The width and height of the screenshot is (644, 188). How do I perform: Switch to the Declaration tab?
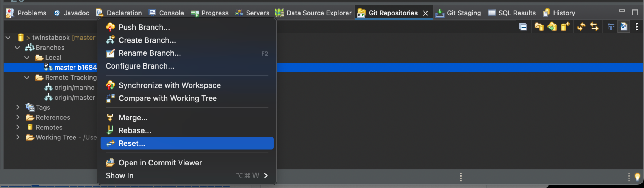119,13
